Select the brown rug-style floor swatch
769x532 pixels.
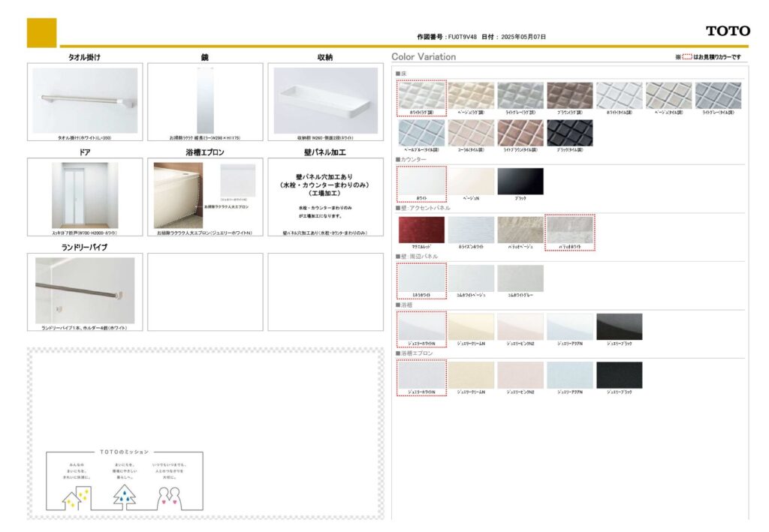click(x=569, y=95)
